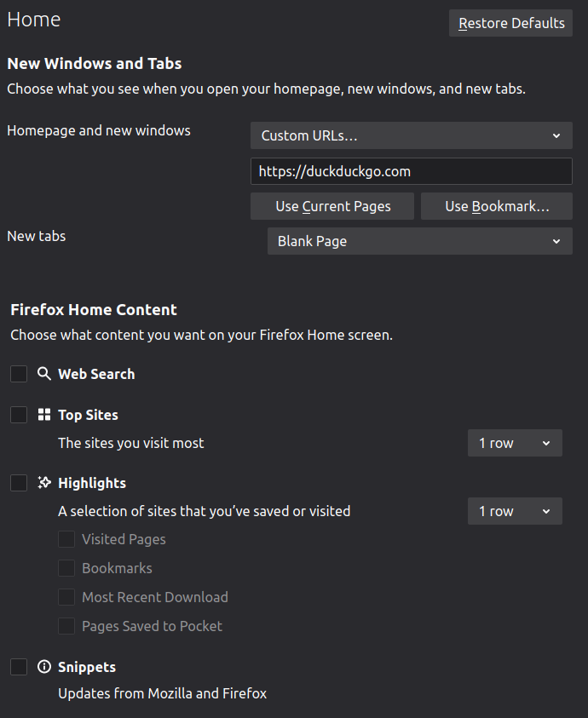Image resolution: width=588 pixels, height=718 pixels.
Task: Click the homepage URL field with duckduckgo.com
Action: click(x=411, y=171)
